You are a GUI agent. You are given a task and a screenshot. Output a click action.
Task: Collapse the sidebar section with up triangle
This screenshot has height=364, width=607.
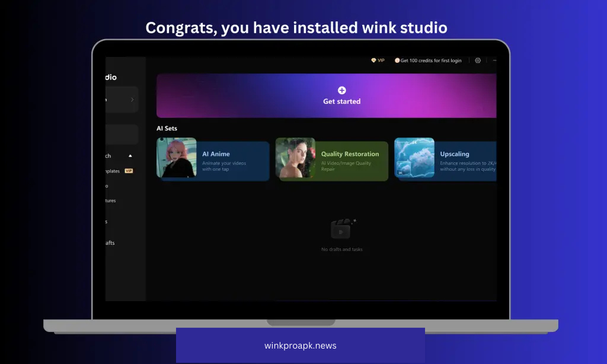(x=130, y=156)
